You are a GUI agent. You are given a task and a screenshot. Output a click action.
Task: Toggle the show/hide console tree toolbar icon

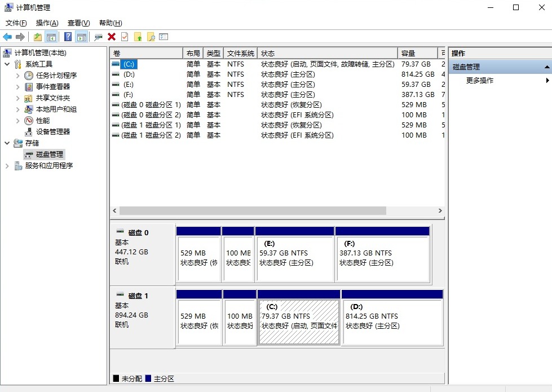[50, 37]
